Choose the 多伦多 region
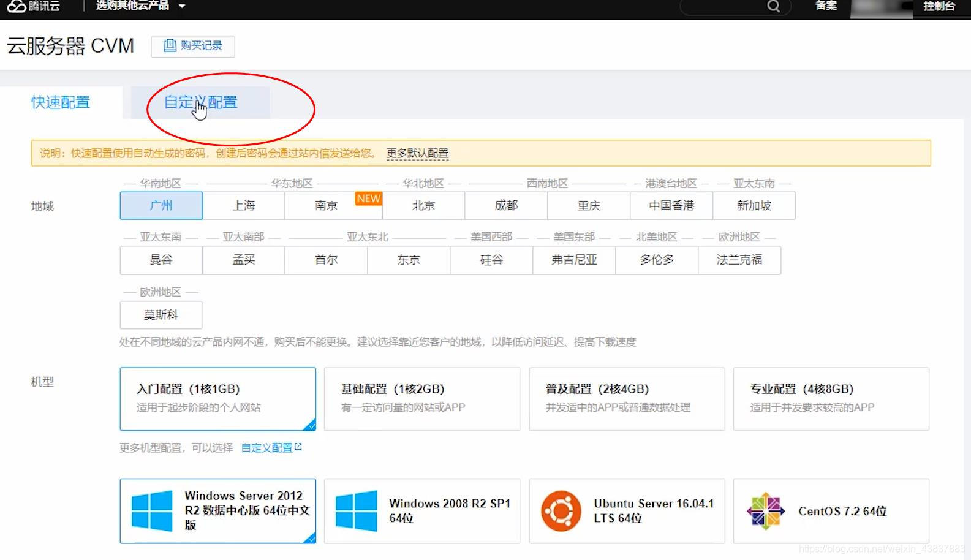The image size is (971, 560). (657, 260)
